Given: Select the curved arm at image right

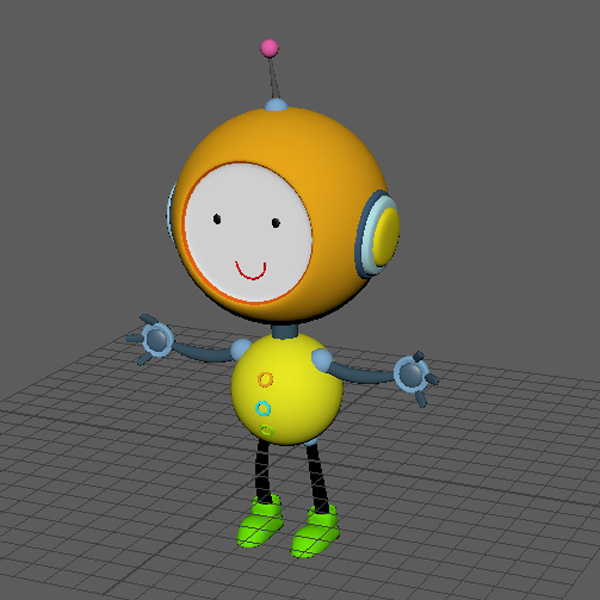Looking at the screenshot, I should (365, 375).
